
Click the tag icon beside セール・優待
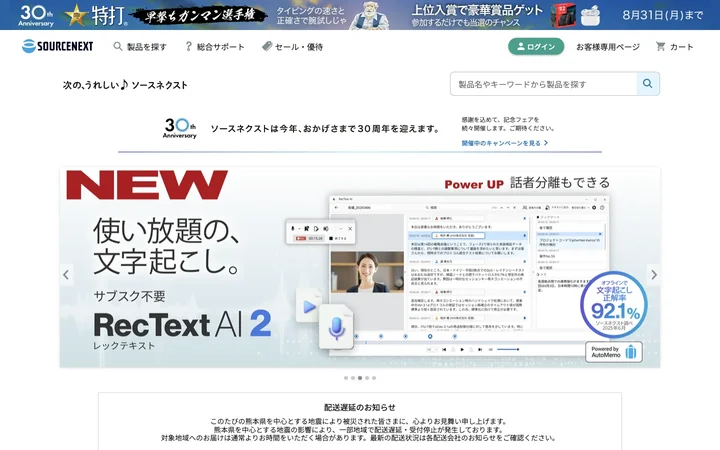pos(267,46)
